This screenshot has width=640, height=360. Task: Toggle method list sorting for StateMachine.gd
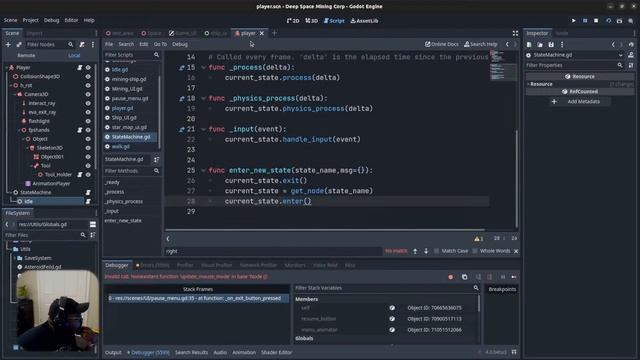(156, 159)
